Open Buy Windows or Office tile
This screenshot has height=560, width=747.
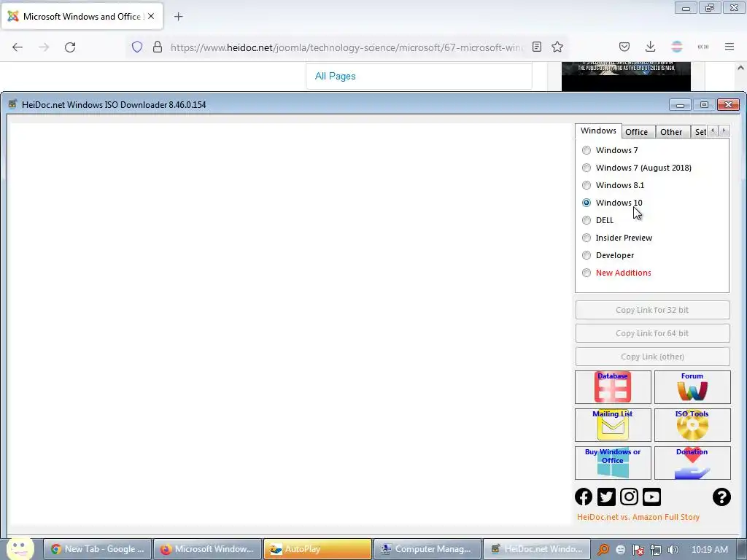(x=613, y=463)
